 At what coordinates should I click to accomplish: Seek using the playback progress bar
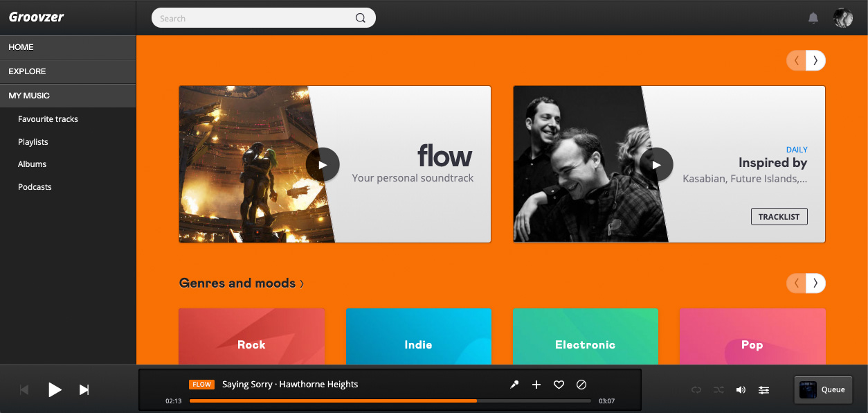[x=390, y=401]
